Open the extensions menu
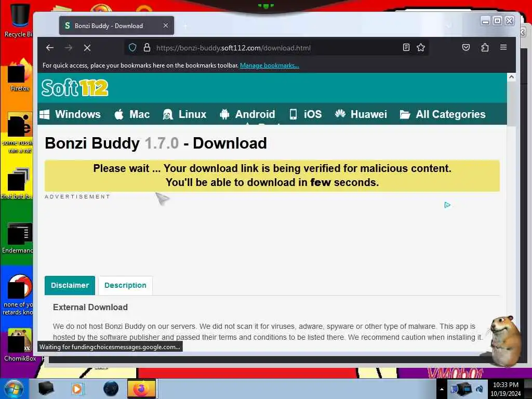The width and height of the screenshot is (532, 399). (485, 47)
